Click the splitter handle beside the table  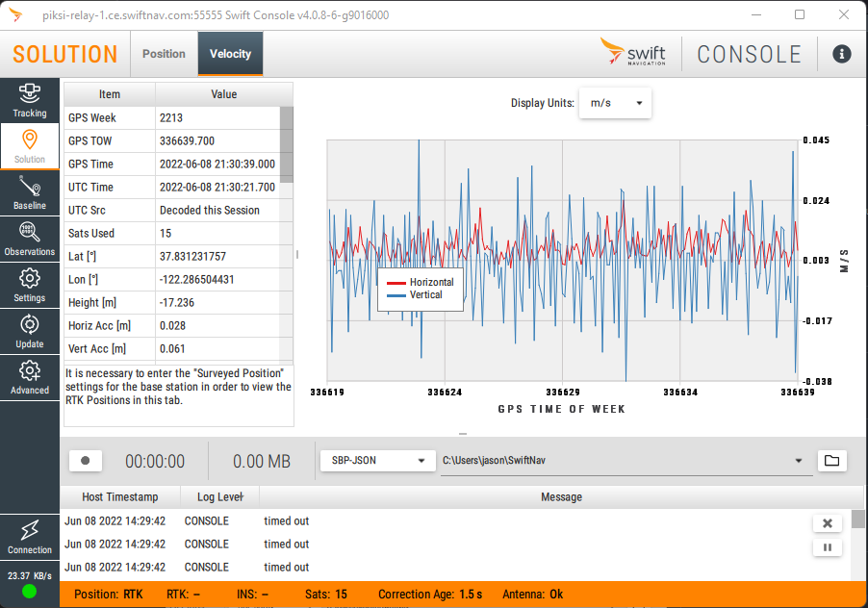tap(297, 255)
